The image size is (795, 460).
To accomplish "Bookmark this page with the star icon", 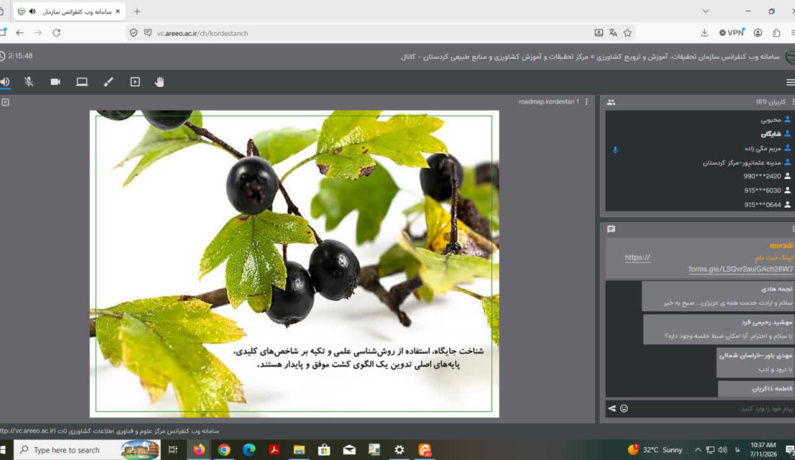I will (x=628, y=33).
